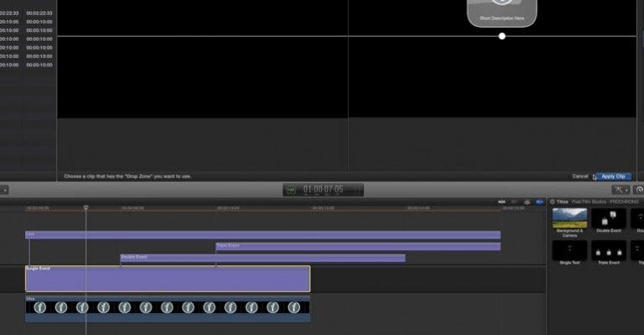Select the Background & Camera title thumbnail

[569, 217]
